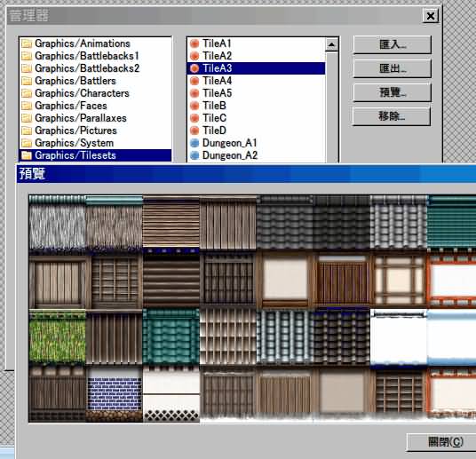
Task: Click the red dot beside TileC
Action: (194, 118)
